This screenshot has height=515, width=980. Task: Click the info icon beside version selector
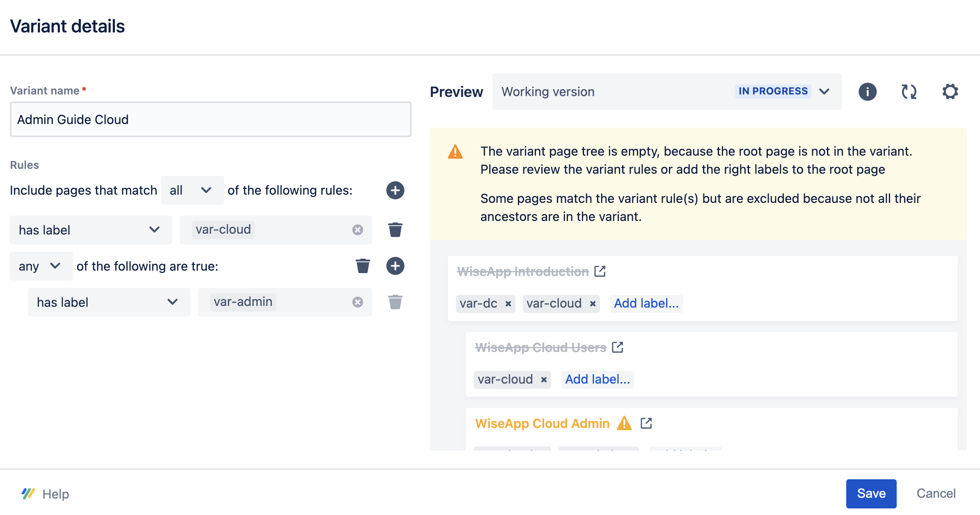coord(867,92)
